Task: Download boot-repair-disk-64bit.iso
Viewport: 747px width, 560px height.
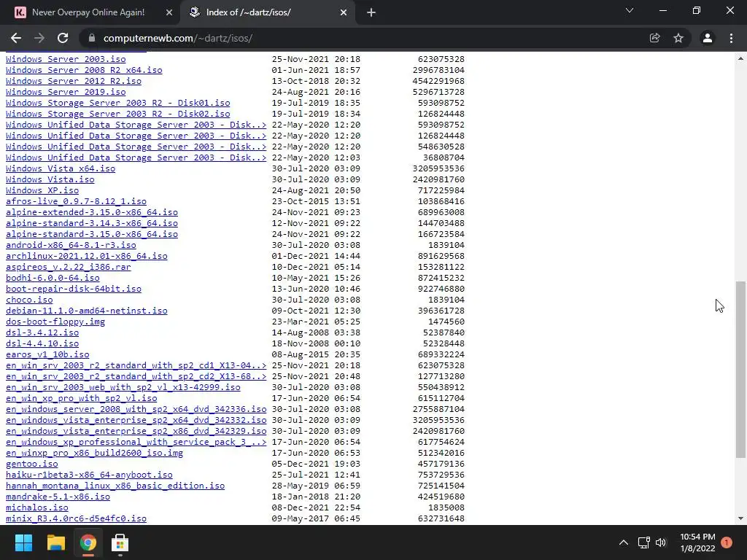Action: [74, 289]
